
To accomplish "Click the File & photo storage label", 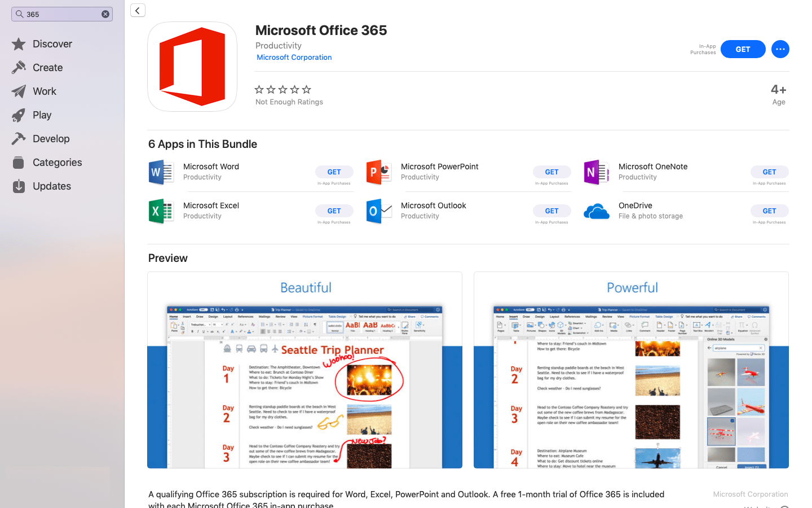I will [x=651, y=216].
